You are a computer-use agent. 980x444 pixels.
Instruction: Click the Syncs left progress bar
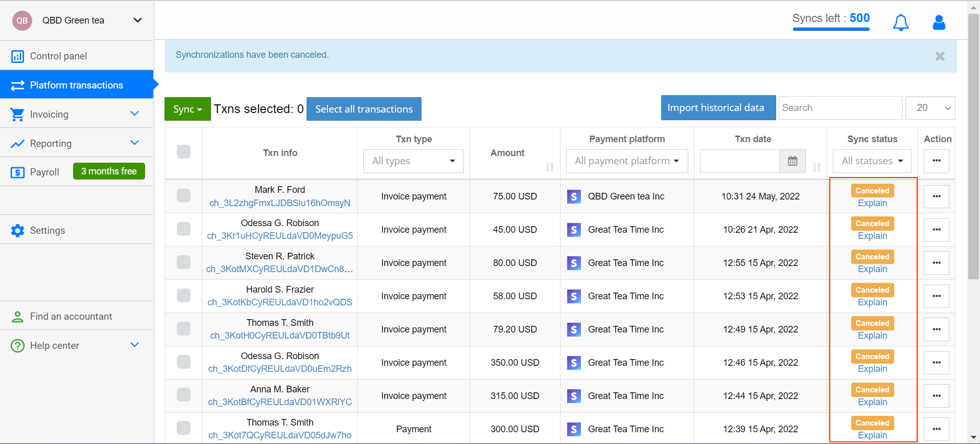pos(831,29)
